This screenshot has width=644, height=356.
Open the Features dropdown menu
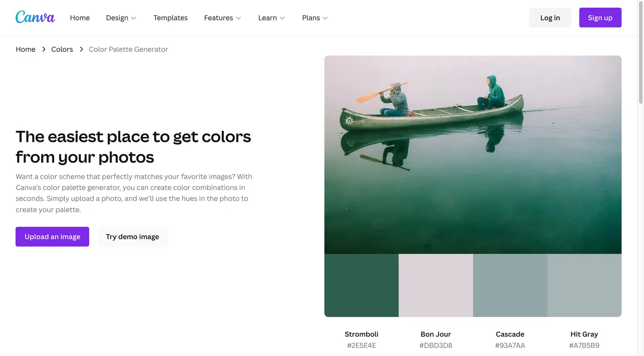[222, 18]
